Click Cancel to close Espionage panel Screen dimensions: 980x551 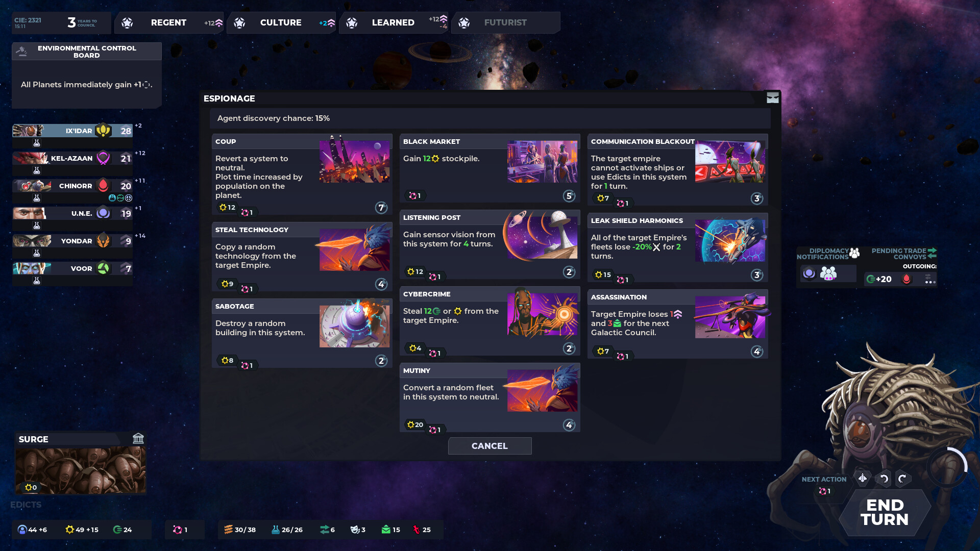tap(490, 445)
